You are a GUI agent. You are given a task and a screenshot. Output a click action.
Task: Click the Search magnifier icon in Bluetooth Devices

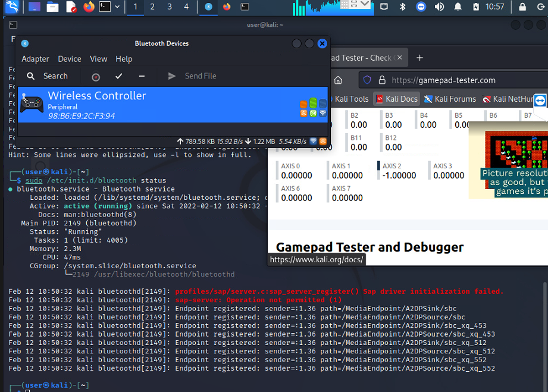31,76
